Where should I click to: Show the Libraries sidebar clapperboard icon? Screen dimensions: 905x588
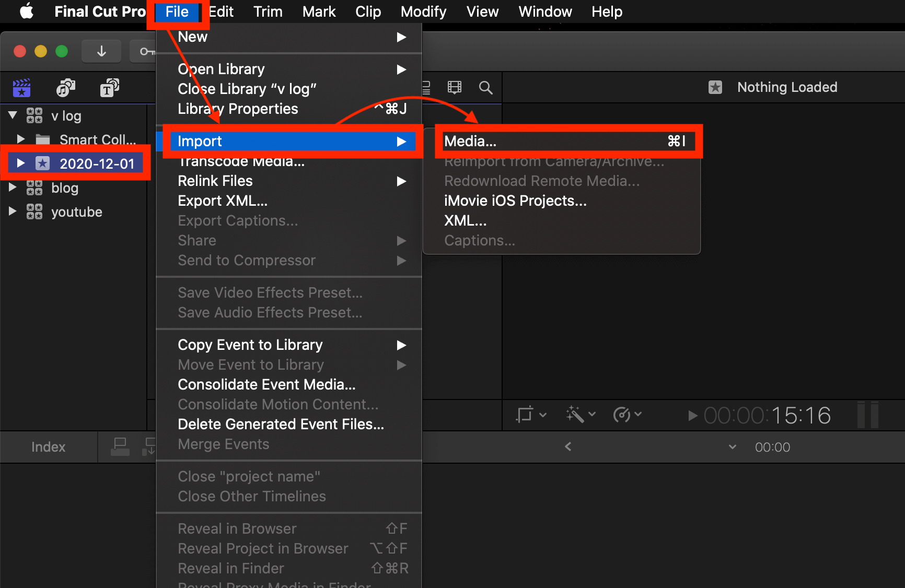(22, 88)
